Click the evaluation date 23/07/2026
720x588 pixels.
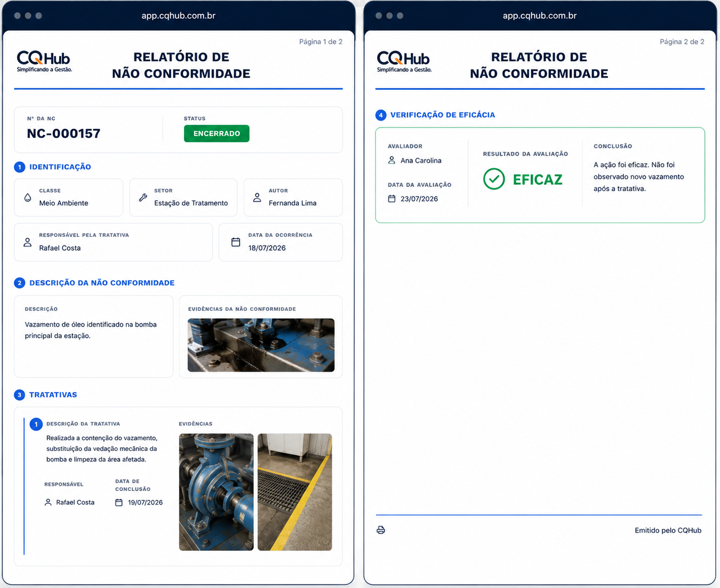pos(419,199)
